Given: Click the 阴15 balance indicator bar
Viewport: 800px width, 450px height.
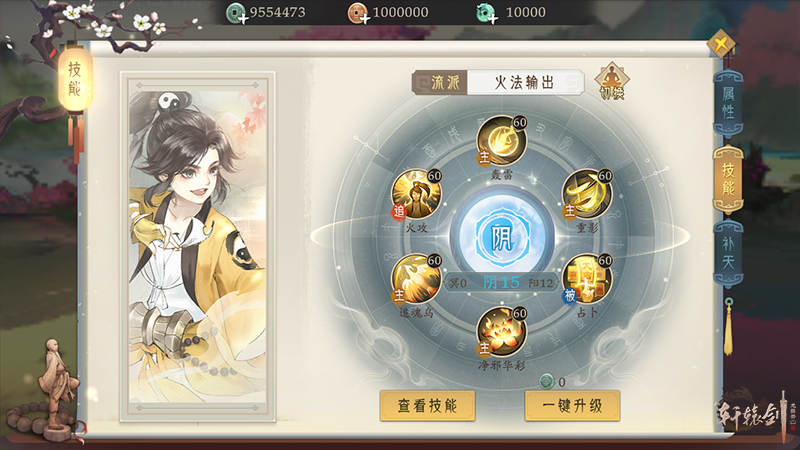Looking at the screenshot, I should tap(501, 282).
